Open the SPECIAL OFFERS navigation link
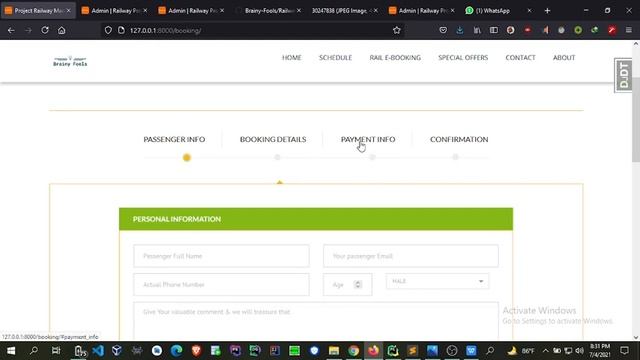Screen dimensions: 640x360 click(x=463, y=58)
